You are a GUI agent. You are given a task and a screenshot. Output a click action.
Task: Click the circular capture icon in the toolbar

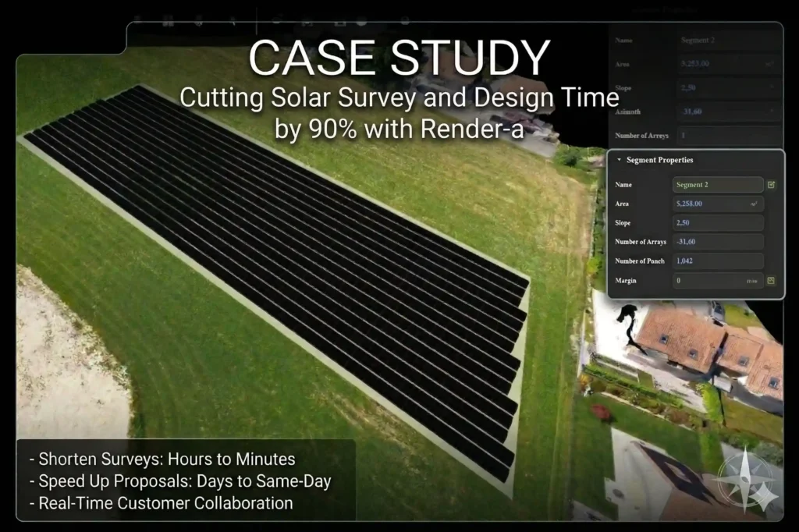point(360,20)
